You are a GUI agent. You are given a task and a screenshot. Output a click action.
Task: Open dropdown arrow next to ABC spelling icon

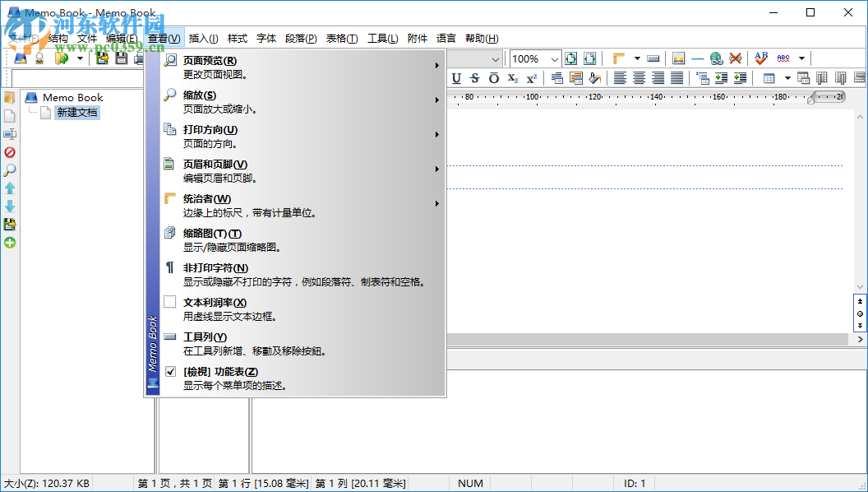click(x=801, y=58)
